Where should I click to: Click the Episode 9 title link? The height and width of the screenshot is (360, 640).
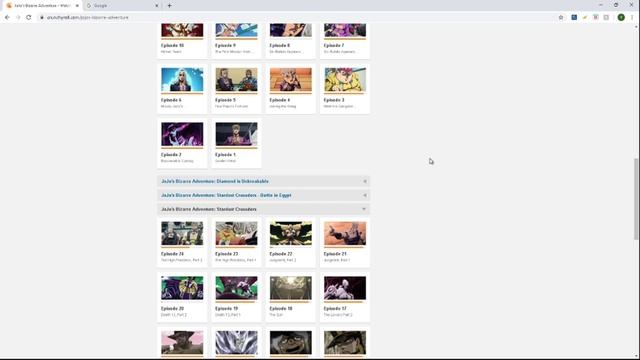pos(225,46)
